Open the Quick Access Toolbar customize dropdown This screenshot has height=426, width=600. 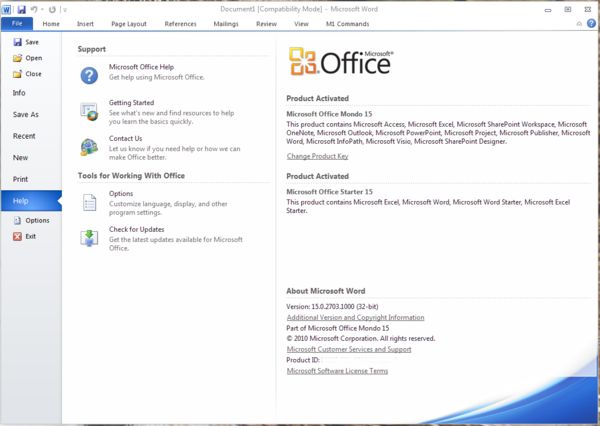[x=65, y=10]
